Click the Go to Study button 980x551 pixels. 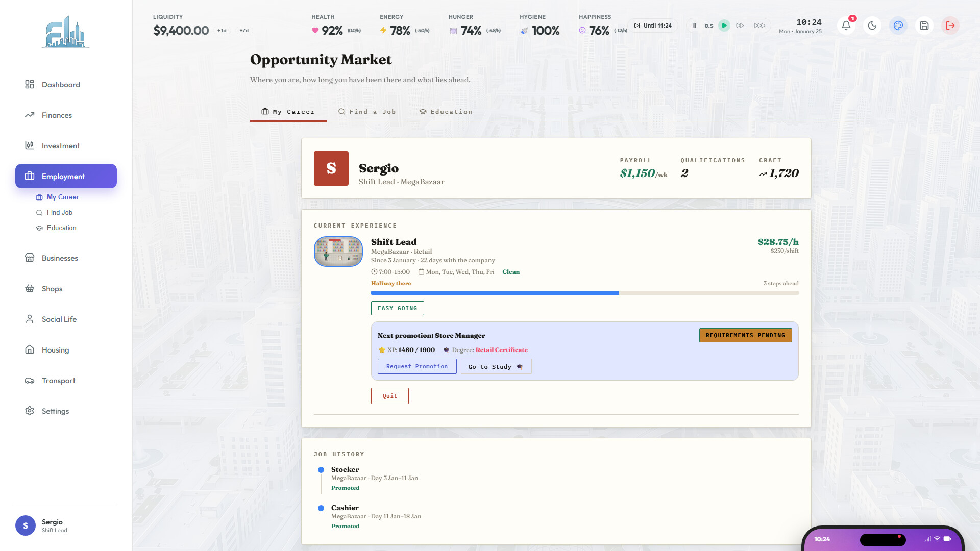click(x=496, y=366)
